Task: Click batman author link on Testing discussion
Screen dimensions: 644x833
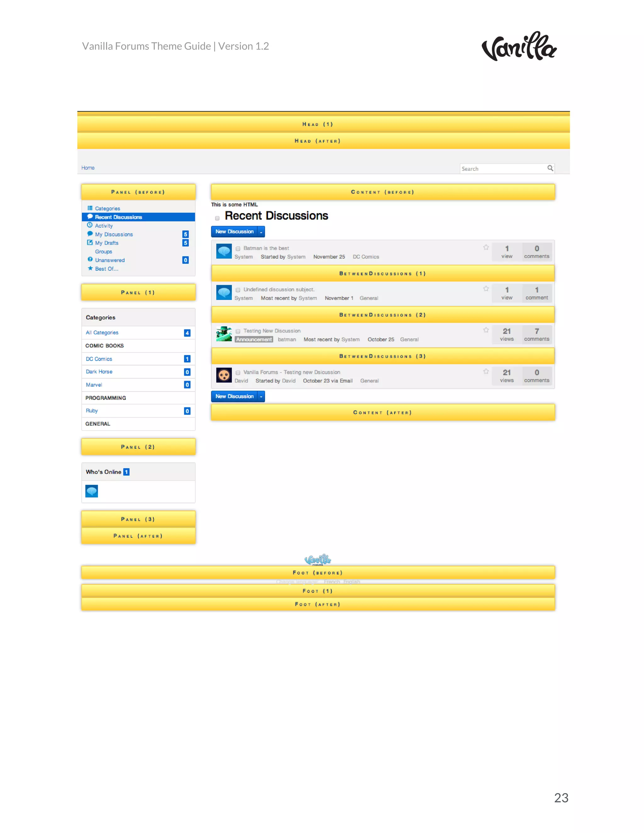Action: pos(287,339)
